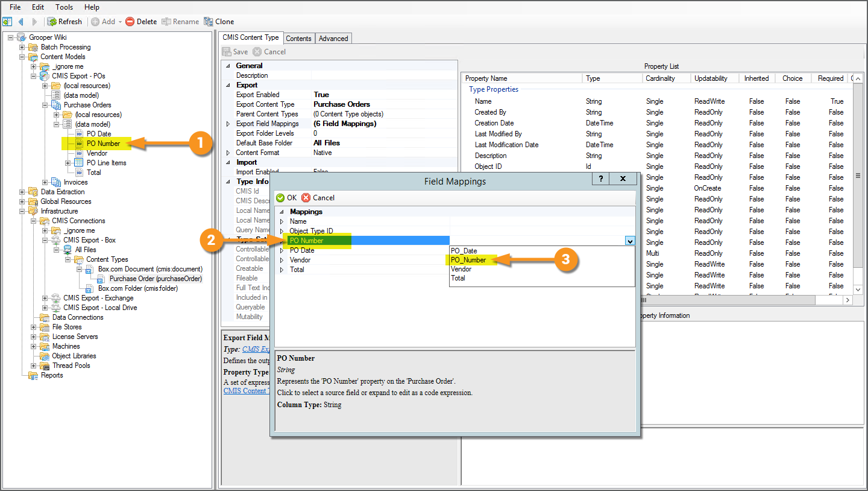Click the CMIS Export - POs model icon
868x491 pixels.
(x=45, y=76)
